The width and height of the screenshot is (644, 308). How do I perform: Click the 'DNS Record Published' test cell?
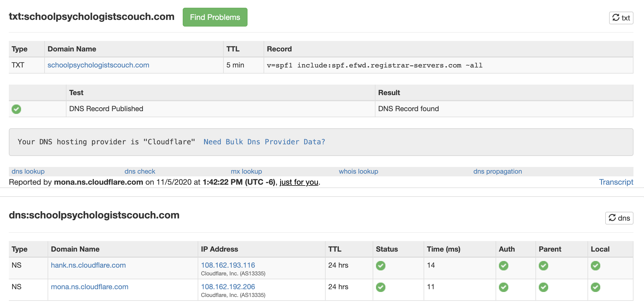click(220, 109)
